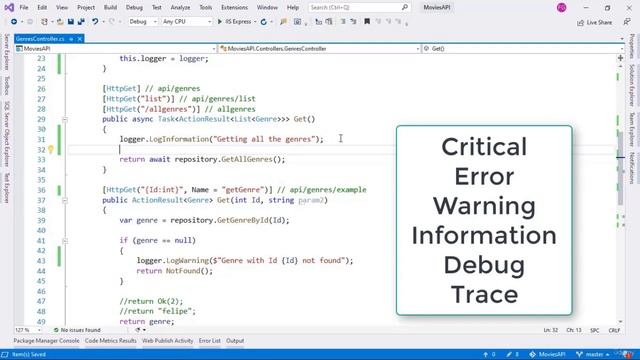The image size is (640, 360).
Task: Close the GenresController.cs tab
Action: point(80,39)
